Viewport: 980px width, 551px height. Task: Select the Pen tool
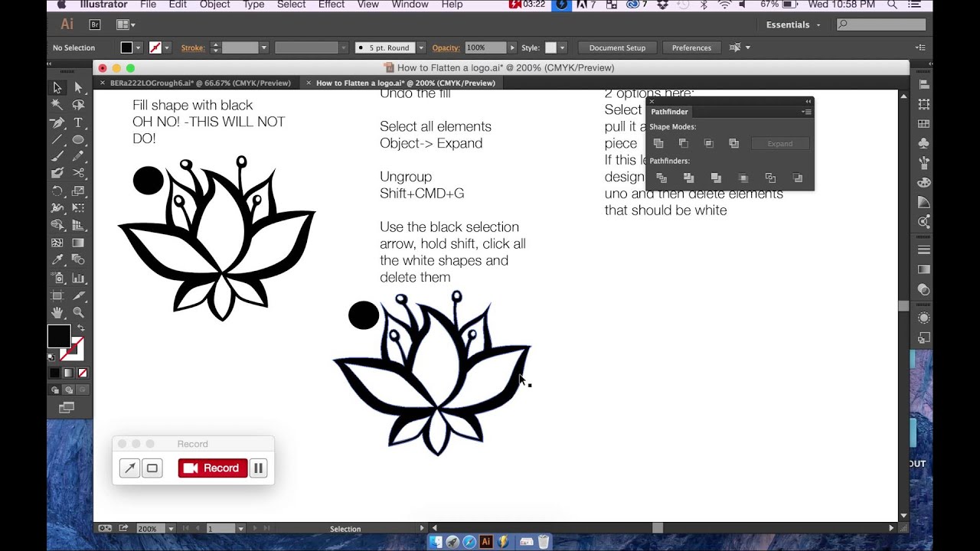point(57,122)
